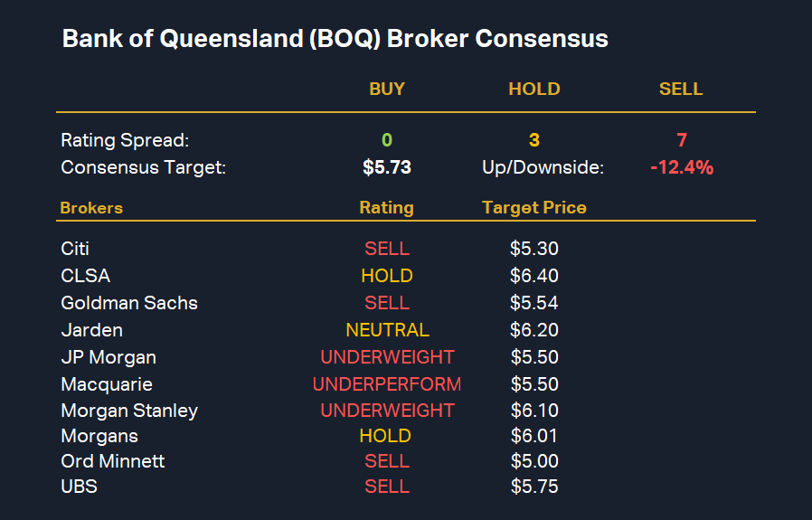Open the Citi broker row
Screen dimensions: 812x520
75,249
